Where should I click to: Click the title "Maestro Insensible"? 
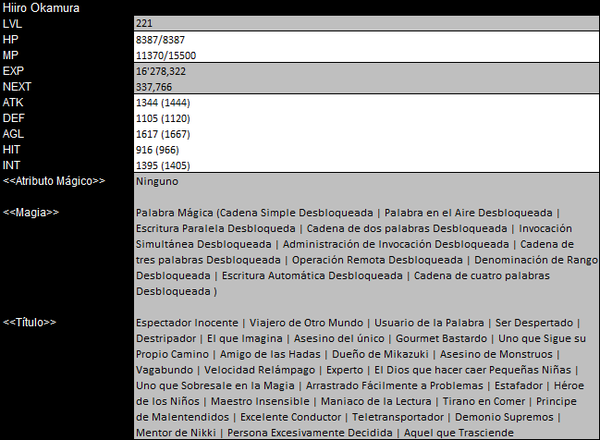(260, 401)
